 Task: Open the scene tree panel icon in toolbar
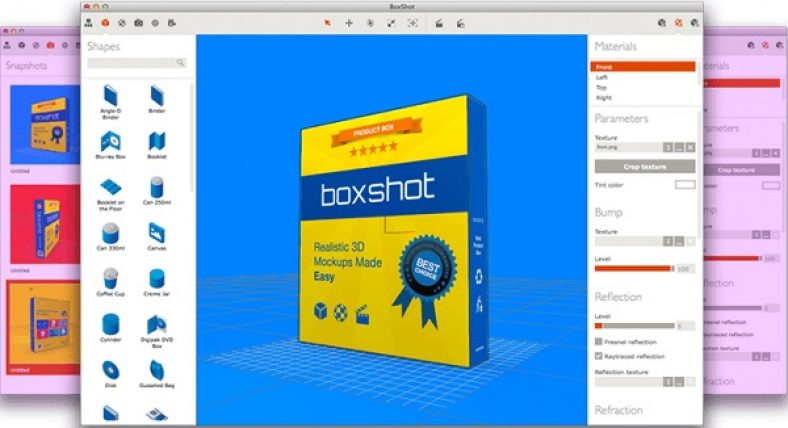(x=88, y=23)
